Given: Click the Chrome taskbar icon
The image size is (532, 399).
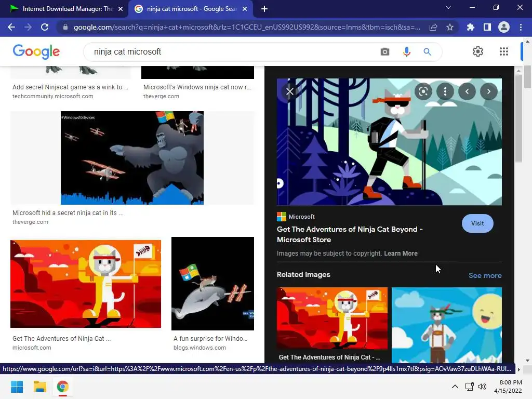Looking at the screenshot, I should 62,387.
